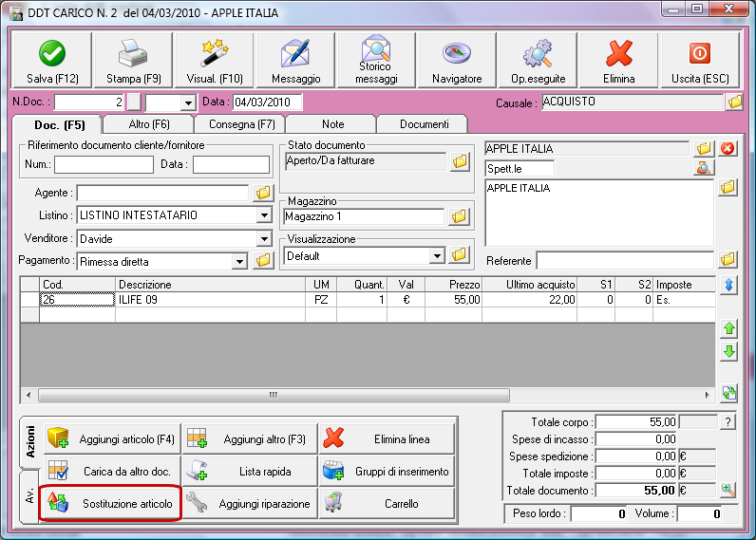The height and width of the screenshot is (540, 756).
Task: Click the grid horizontal scrollbar thumb
Action: pos(274,395)
